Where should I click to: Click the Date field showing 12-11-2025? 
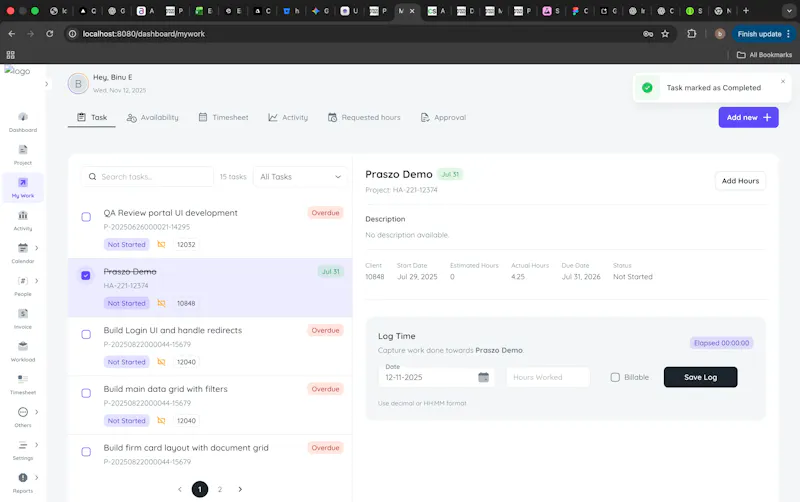point(436,376)
